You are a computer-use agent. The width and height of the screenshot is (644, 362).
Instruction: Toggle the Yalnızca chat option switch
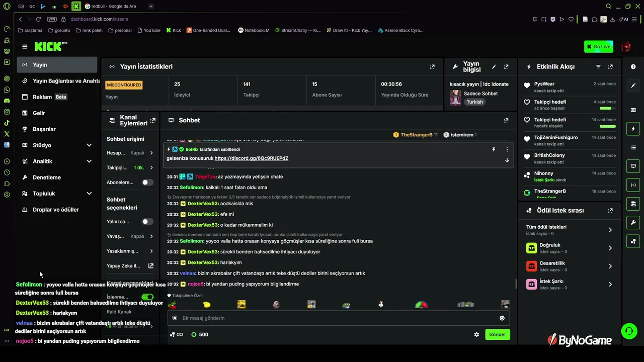pyautogui.click(x=147, y=222)
